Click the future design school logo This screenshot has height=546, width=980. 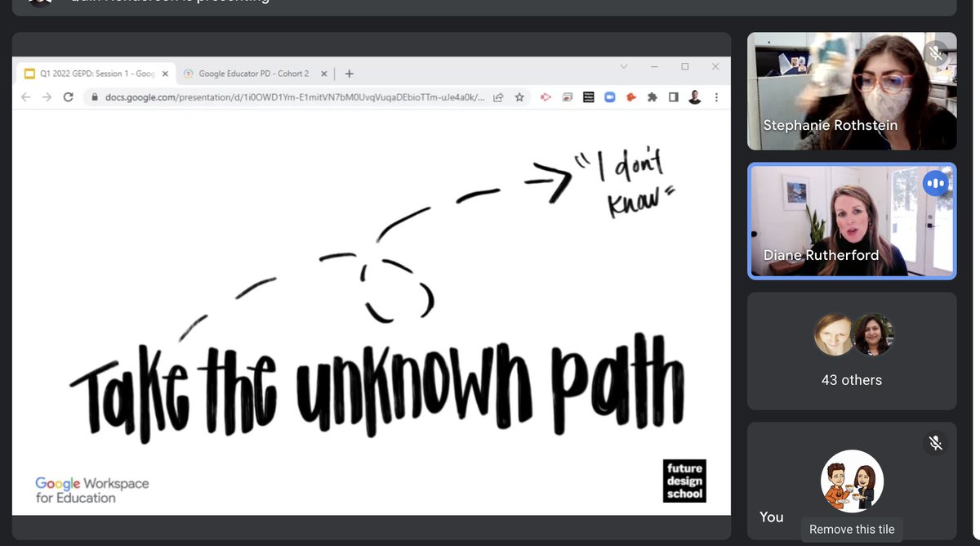click(684, 480)
